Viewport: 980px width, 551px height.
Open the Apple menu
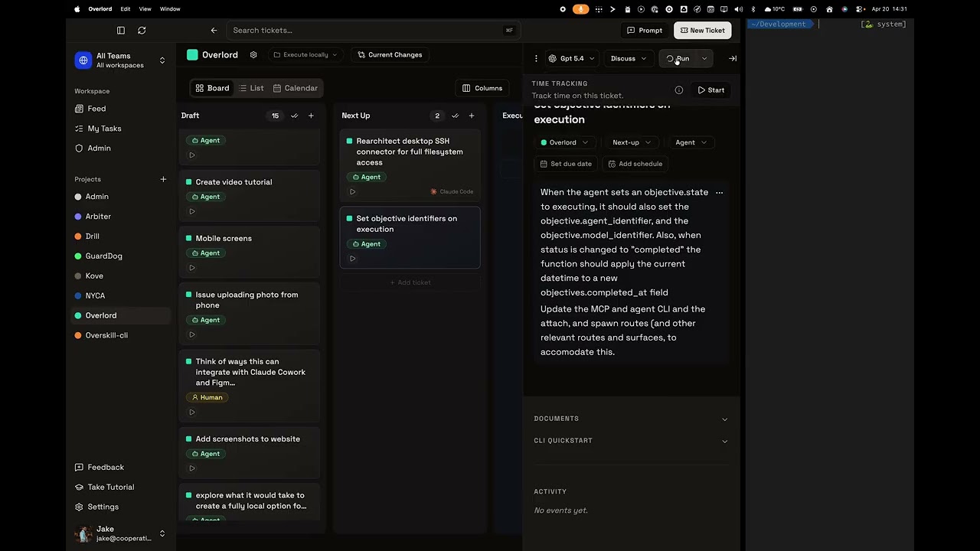[x=77, y=9]
